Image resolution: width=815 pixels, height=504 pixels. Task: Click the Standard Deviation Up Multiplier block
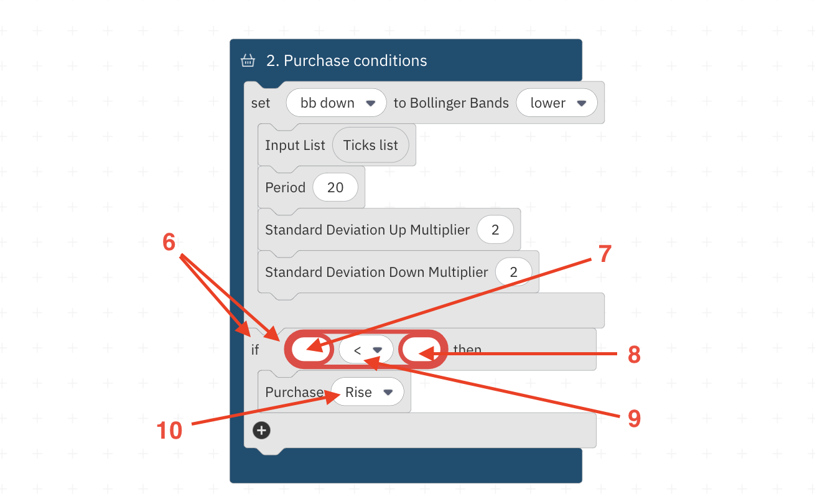pos(366,230)
